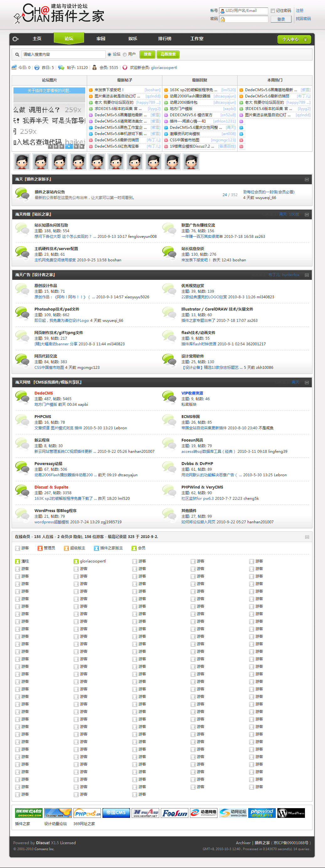Viewport: 325px width, 868px height.
Task: Click forum icon beside 网页代码交流
Action: pyautogui.click(x=22, y=360)
